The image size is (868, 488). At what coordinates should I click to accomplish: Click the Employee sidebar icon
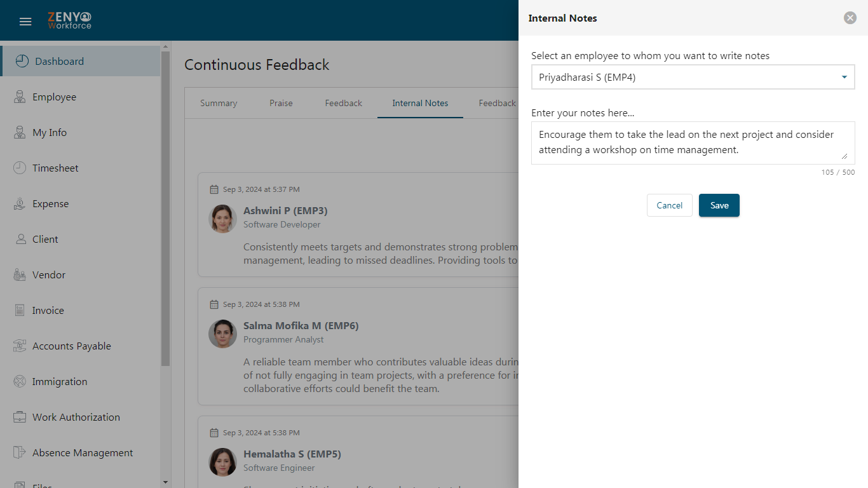point(20,97)
